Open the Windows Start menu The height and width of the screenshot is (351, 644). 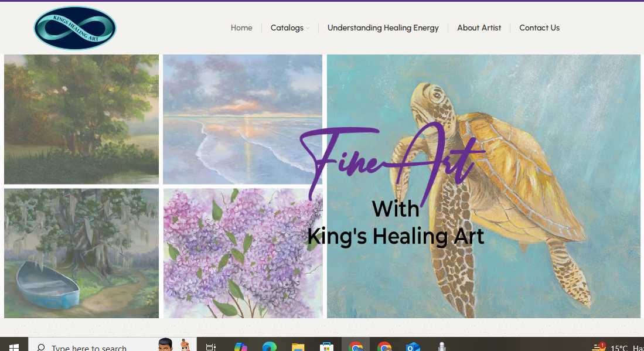click(x=13, y=347)
